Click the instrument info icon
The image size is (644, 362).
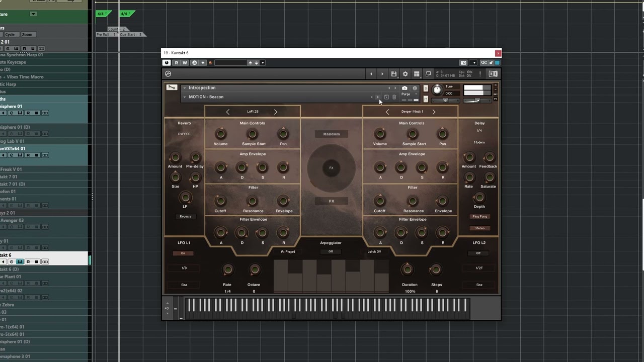(x=415, y=88)
